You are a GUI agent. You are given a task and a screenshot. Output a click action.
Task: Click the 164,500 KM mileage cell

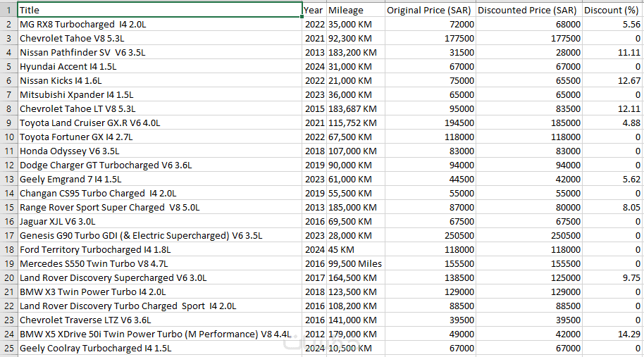pos(356,278)
